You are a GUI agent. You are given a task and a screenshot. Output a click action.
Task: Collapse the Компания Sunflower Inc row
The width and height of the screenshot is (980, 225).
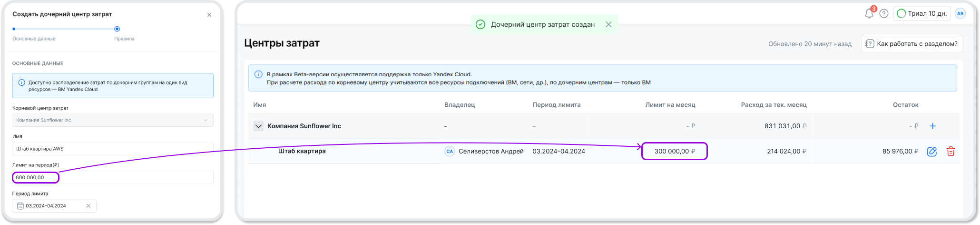pos(258,126)
